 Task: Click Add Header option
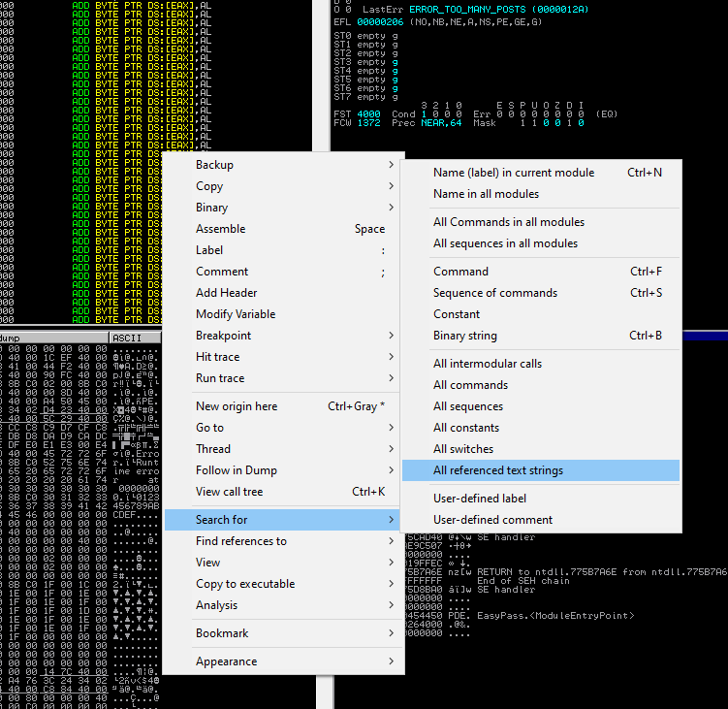click(x=283, y=293)
